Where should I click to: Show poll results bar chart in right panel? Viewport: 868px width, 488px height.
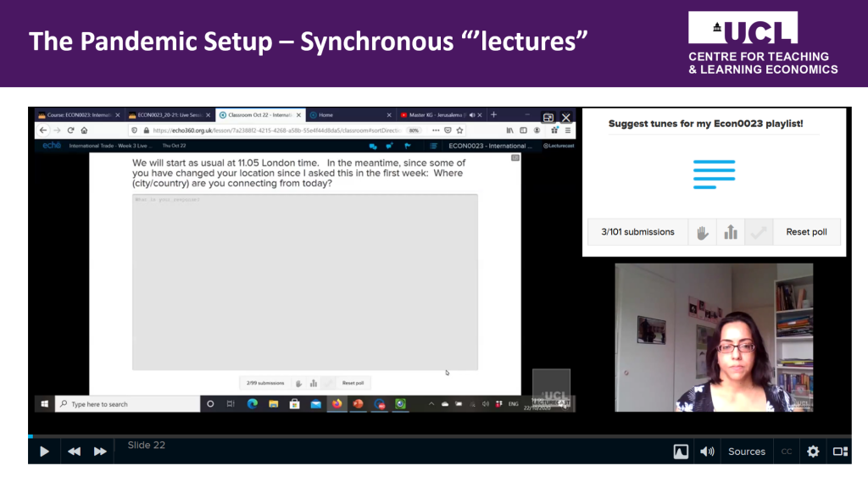click(x=731, y=232)
